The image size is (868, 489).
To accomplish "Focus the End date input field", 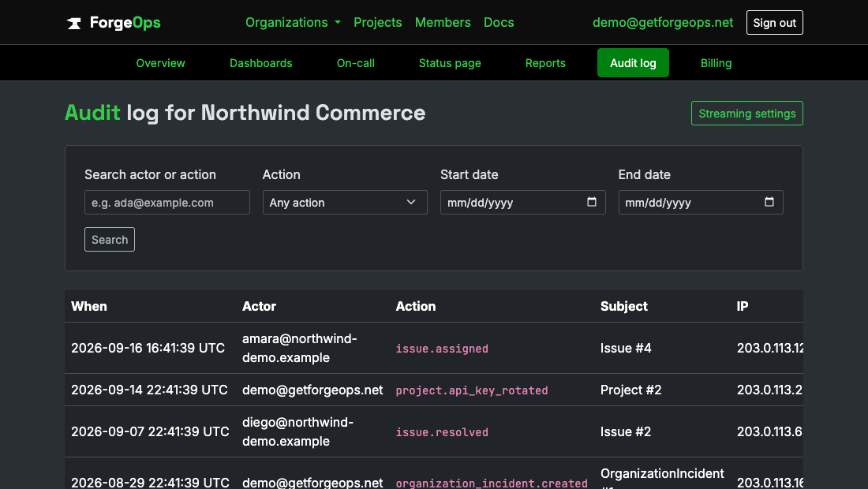I will click(701, 203).
